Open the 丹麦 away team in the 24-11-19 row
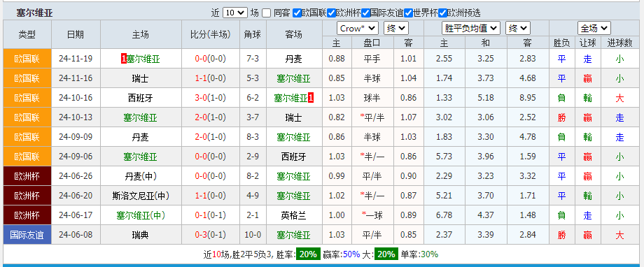644x267 pixels. (x=294, y=59)
